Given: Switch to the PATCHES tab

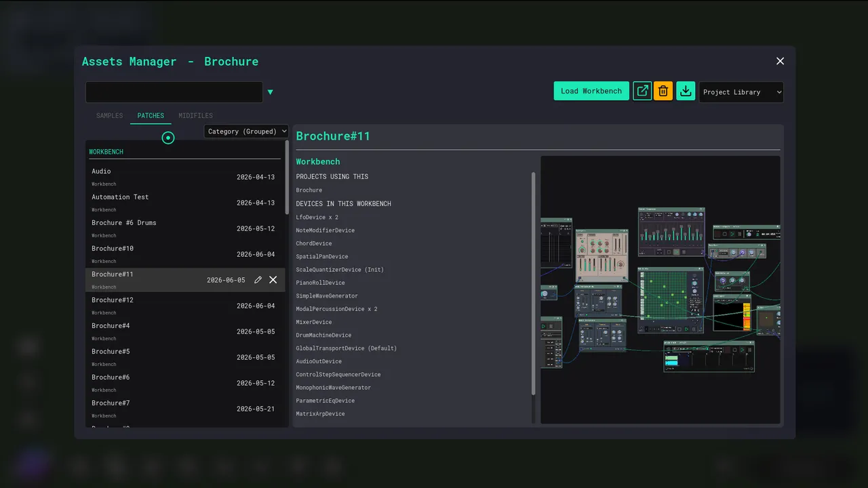Looking at the screenshot, I should 151,116.
